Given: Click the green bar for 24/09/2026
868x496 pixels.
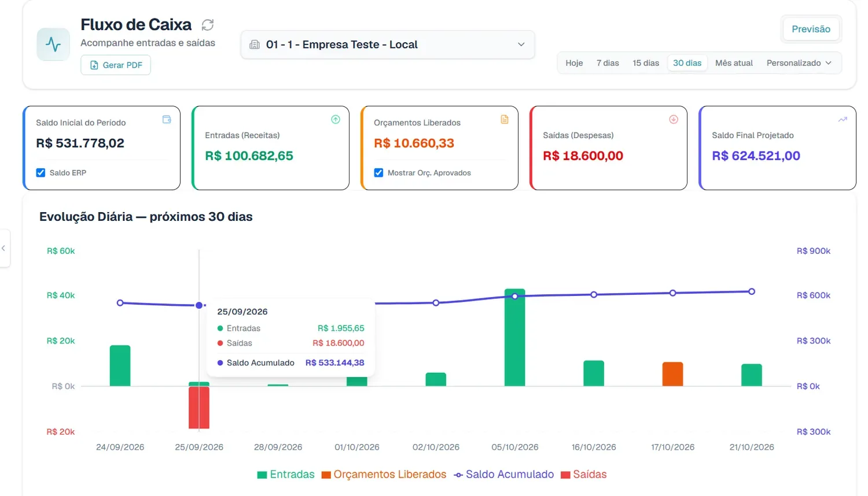Looking at the screenshot, I should tap(120, 366).
